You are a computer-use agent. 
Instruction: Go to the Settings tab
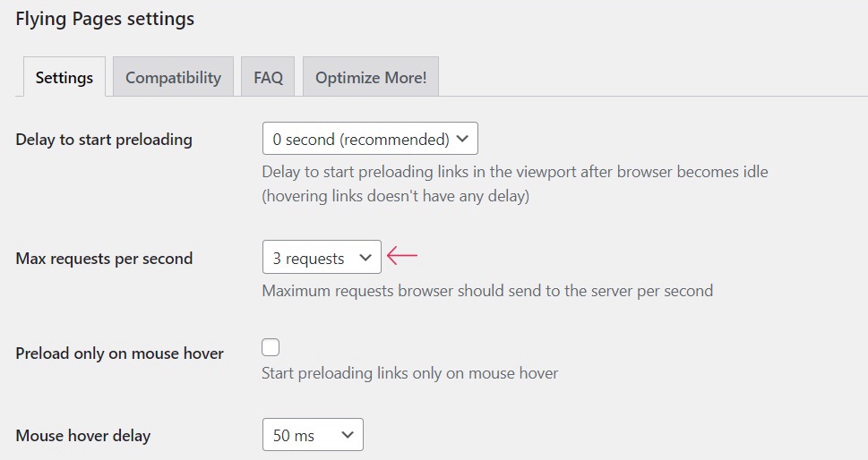64,77
